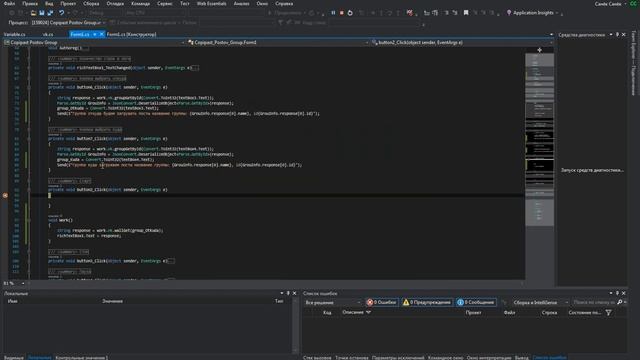Image resolution: width=640 pixels, height=360 pixels.
Task: Pause debugging with the pause icon
Action: tap(333, 13)
